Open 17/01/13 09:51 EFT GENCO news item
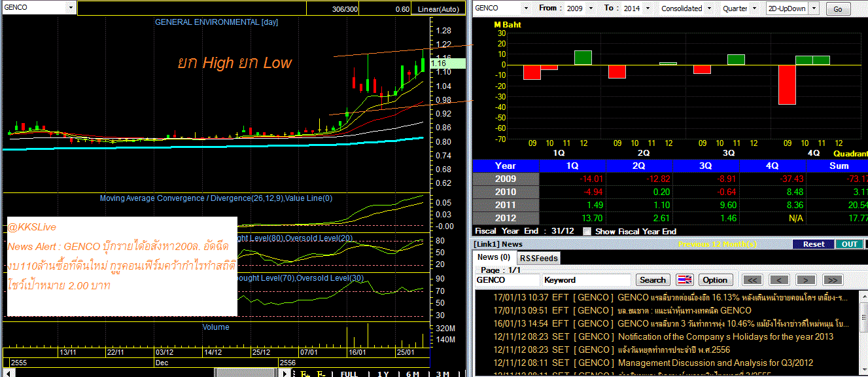Image resolution: width=868 pixels, height=377 pixels. 622,310
